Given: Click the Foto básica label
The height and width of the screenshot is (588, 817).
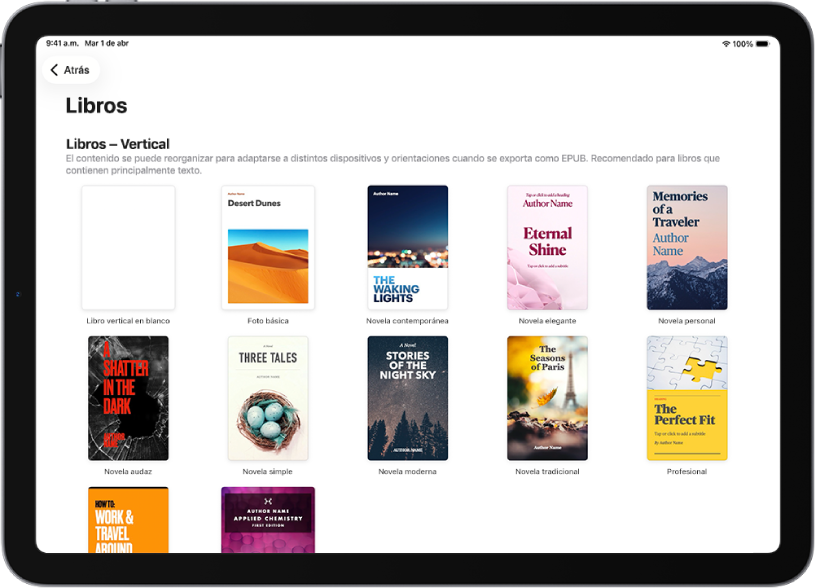Looking at the screenshot, I should 268,321.
